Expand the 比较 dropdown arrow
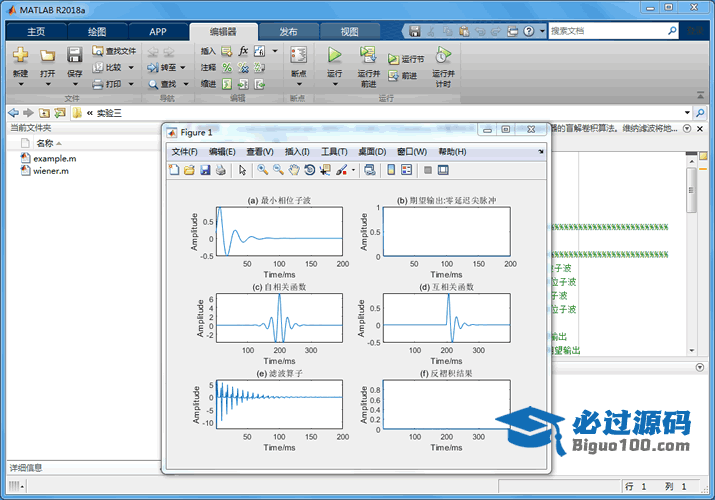The width and height of the screenshot is (715, 500). click(x=131, y=67)
